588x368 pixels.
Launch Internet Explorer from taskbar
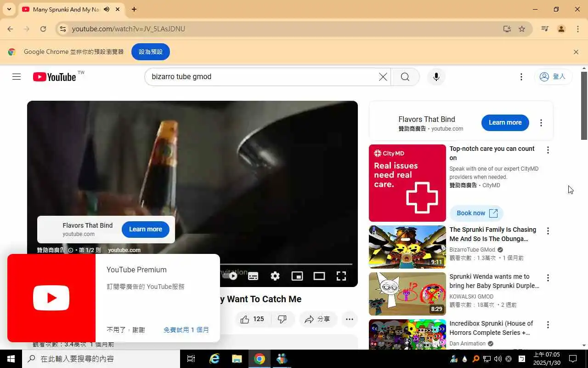click(x=215, y=359)
